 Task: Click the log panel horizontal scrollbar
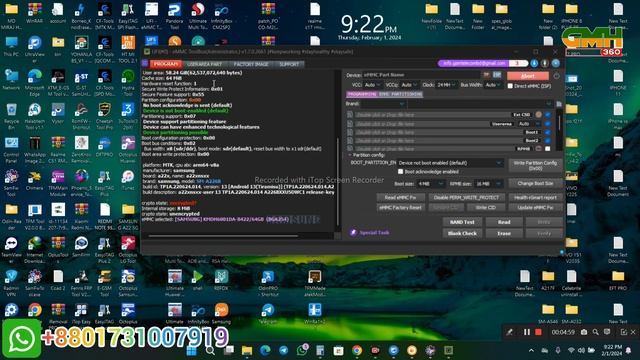pos(223,236)
